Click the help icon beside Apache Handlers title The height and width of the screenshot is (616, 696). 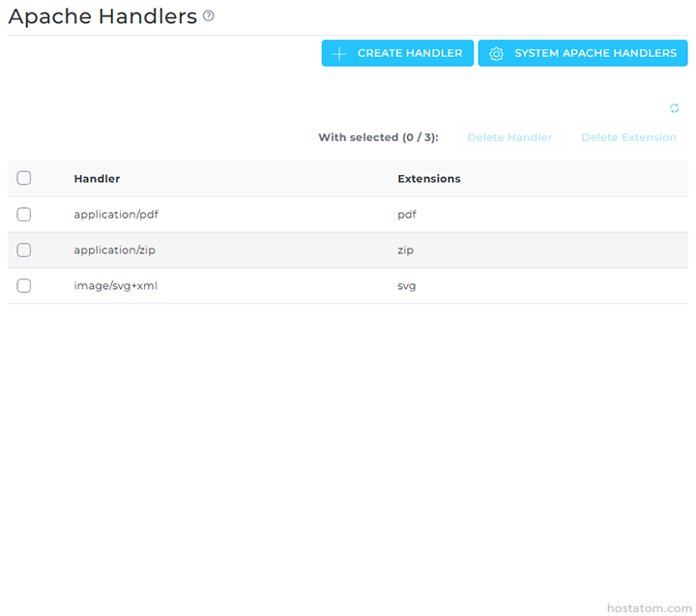pos(209,16)
